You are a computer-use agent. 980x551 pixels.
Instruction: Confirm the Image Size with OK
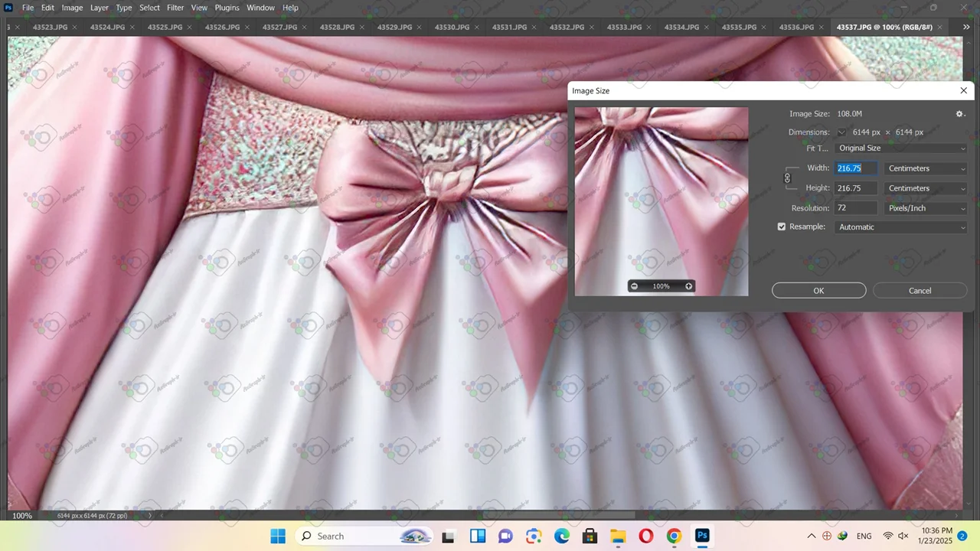(818, 291)
